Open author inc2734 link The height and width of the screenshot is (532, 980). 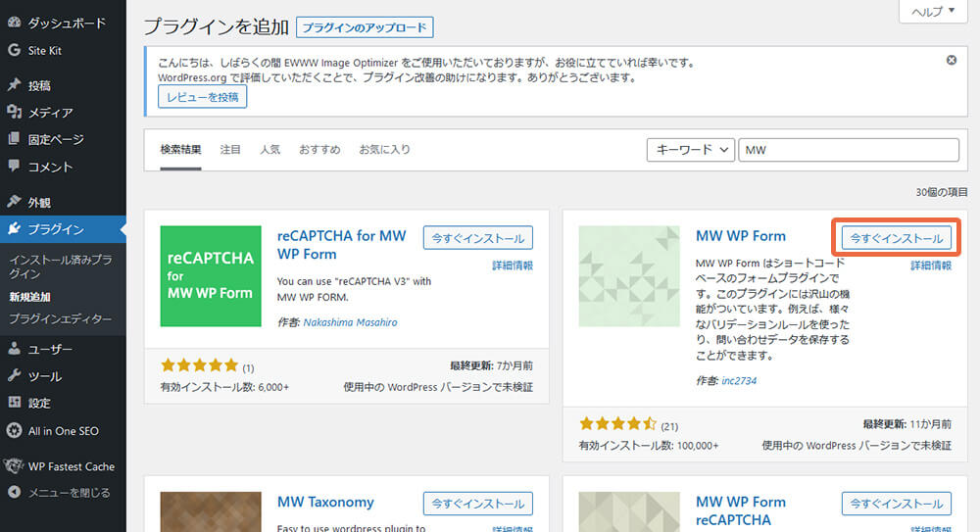pyautogui.click(x=739, y=381)
